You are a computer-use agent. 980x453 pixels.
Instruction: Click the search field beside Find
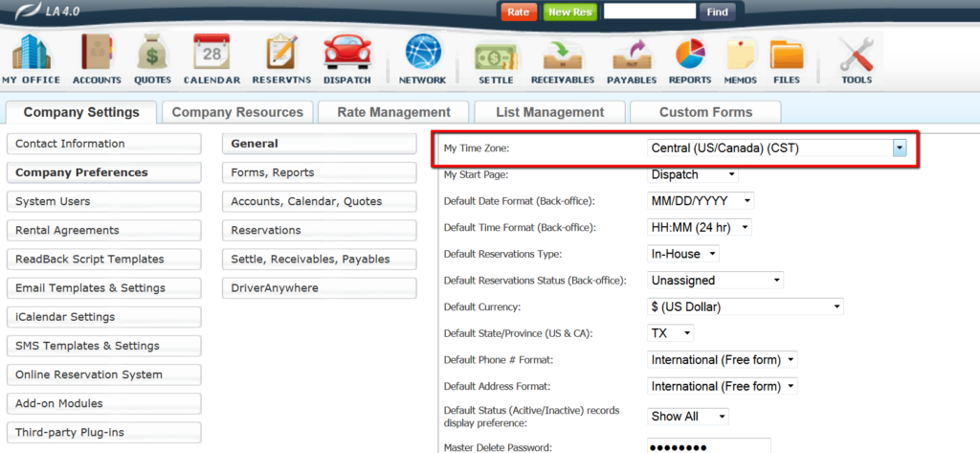pos(649,12)
